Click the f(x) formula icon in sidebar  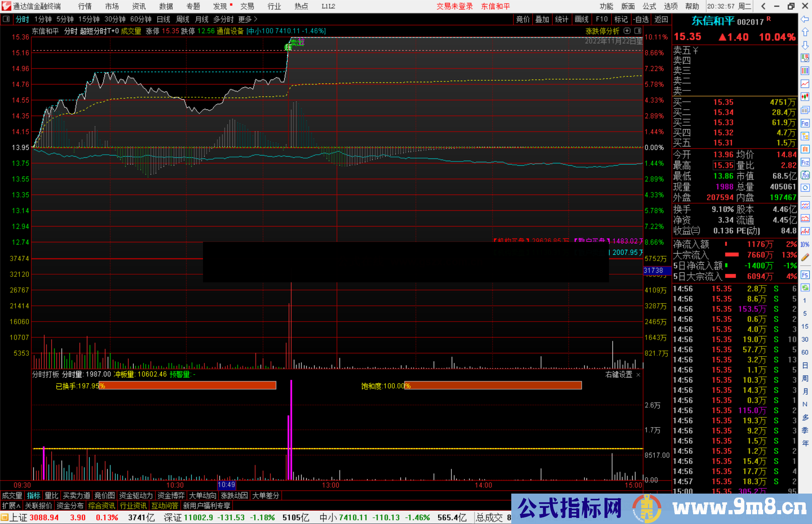[x=805, y=175]
